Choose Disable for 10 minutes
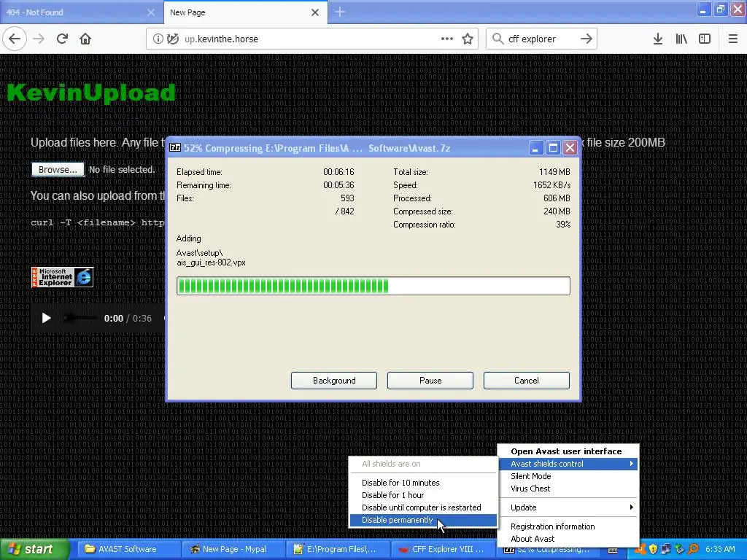Image resolution: width=747 pixels, height=560 pixels. [x=423, y=483]
